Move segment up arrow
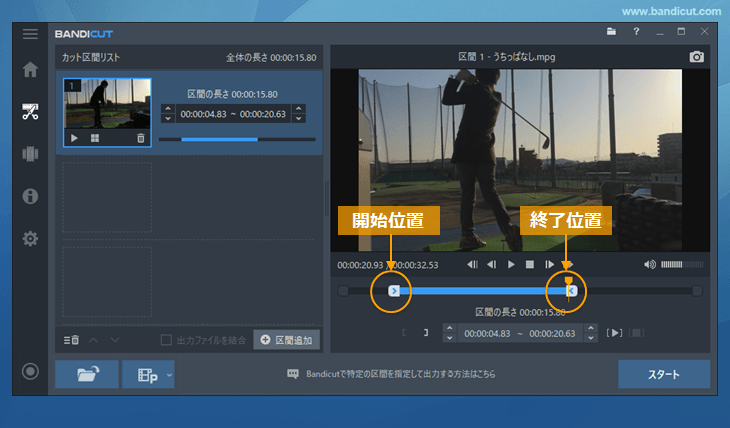Viewport: 730px width, 428px height. [x=93, y=340]
